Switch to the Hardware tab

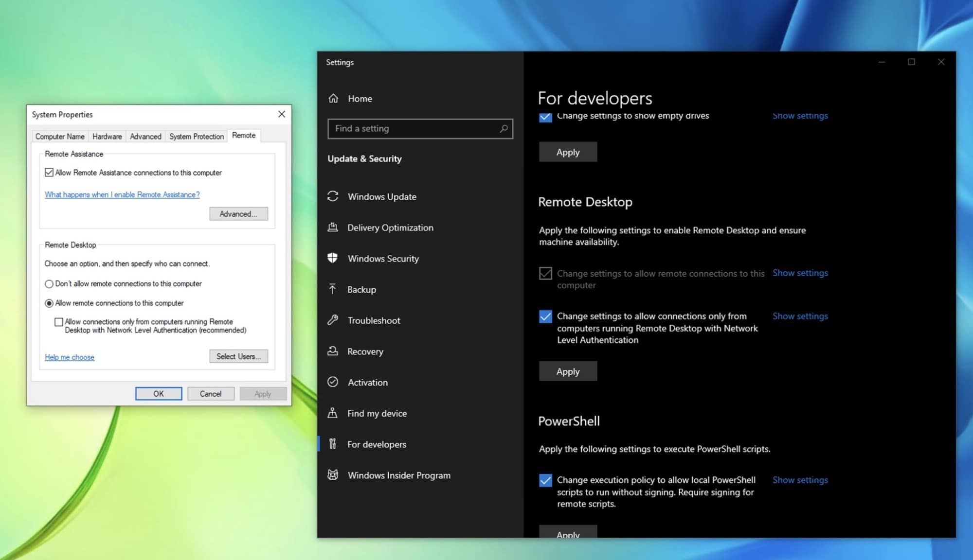[107, 137]
